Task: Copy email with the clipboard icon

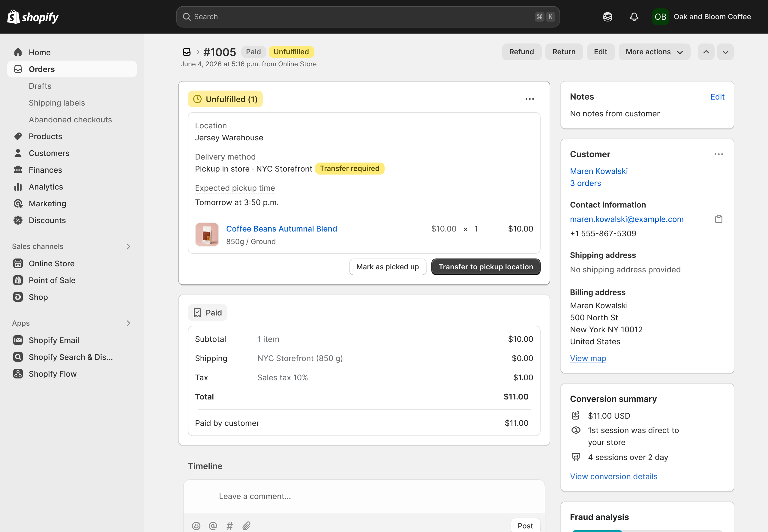Action: coord(718,219)
